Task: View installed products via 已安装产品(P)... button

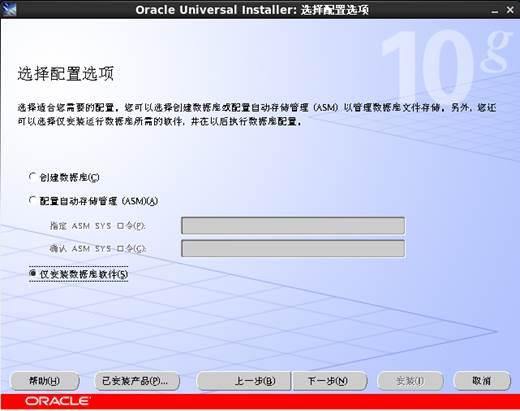Action: [137, 381]
